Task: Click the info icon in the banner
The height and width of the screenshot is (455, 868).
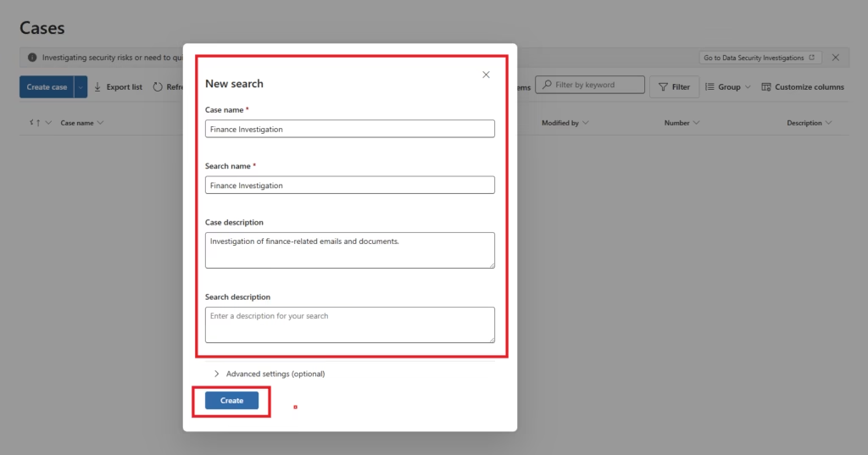Action: pyautogui.click(x=32, y=58)
